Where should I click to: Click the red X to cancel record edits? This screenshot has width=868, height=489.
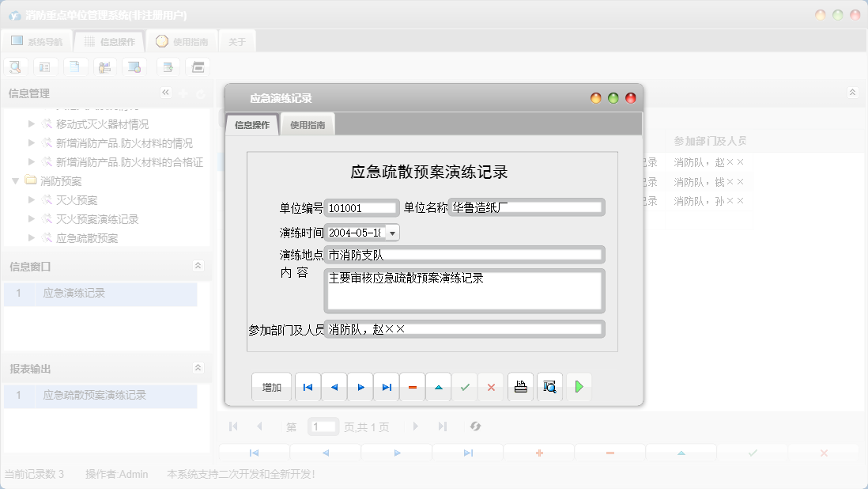(x=491, y=387)
